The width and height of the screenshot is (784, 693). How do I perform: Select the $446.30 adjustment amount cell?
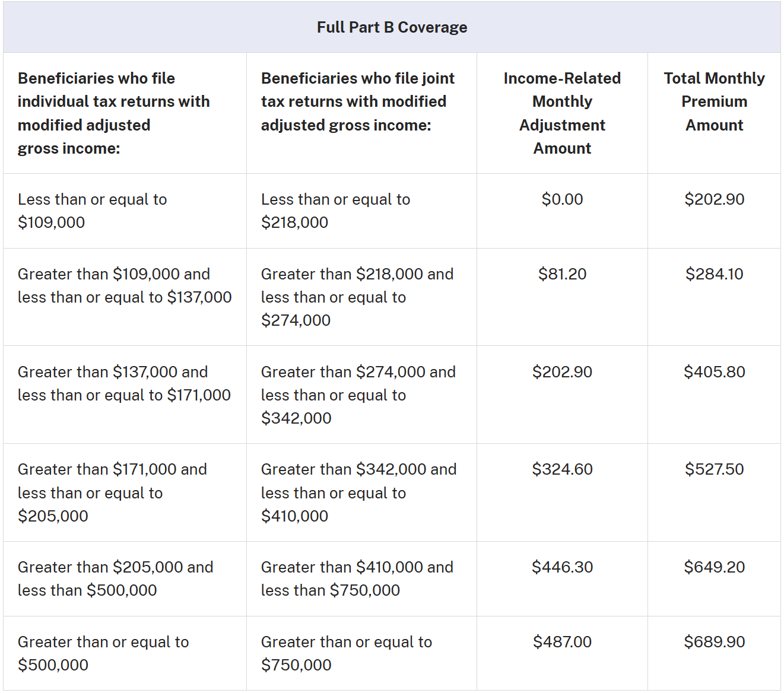pos(562,567)
